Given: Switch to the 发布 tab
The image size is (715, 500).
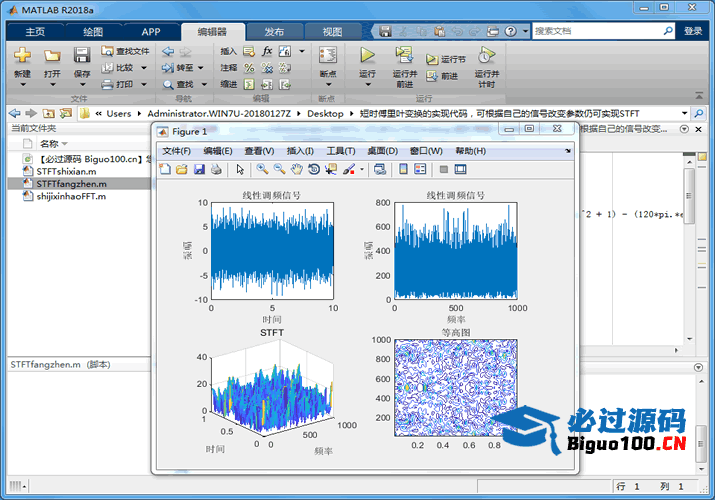Looking at the screenshot, I should (x=274, y=32).
